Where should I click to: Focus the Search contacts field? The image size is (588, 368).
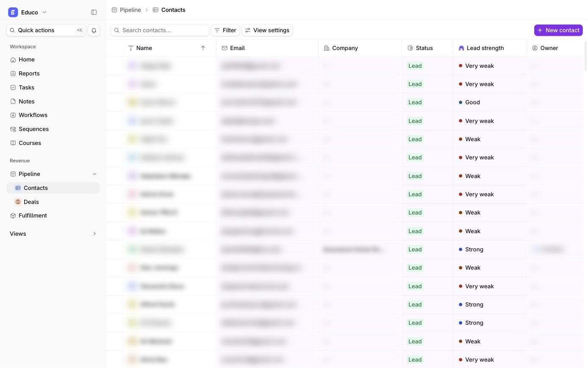tap(160, 30)
